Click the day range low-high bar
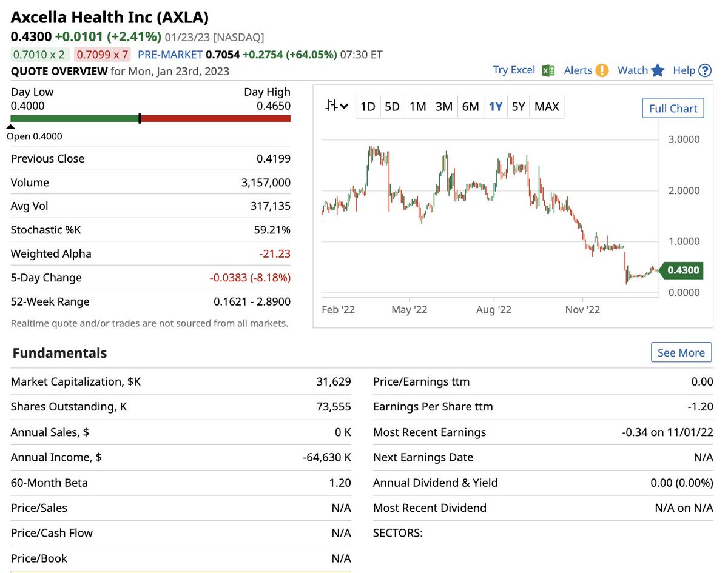Screen dimensions: 728x573 [150, 119]
